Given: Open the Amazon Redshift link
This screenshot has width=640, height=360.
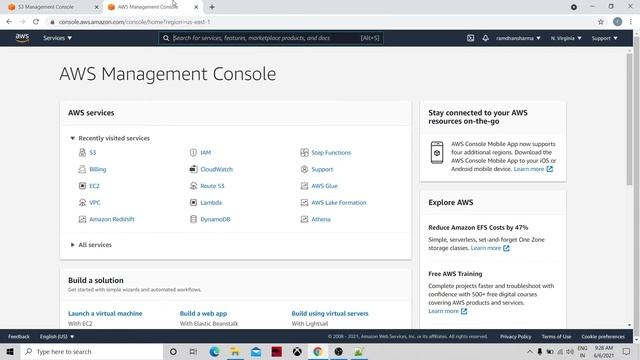Looking at the screenshot, I should (x=112, y=220).
